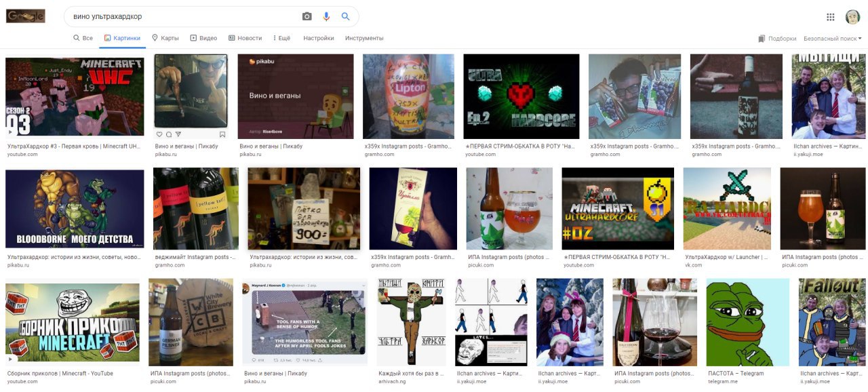Open Minecraft Ultrahardcore #02 thumbnail

618,209
